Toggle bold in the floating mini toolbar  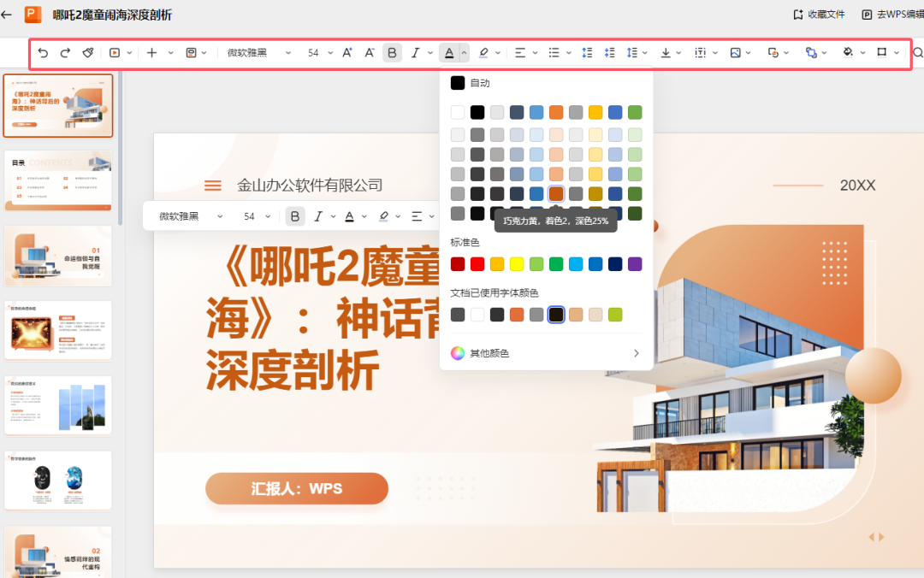point(294,216)
